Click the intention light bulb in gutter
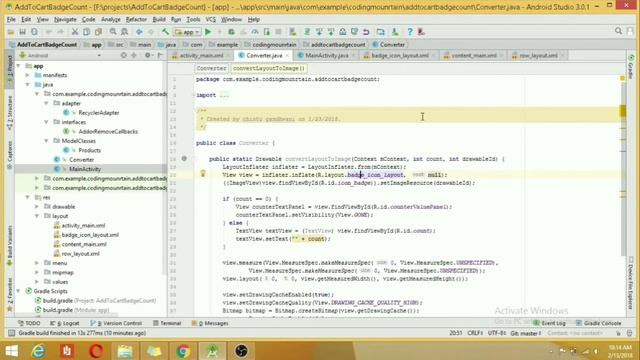 click(x=203, y=174)
